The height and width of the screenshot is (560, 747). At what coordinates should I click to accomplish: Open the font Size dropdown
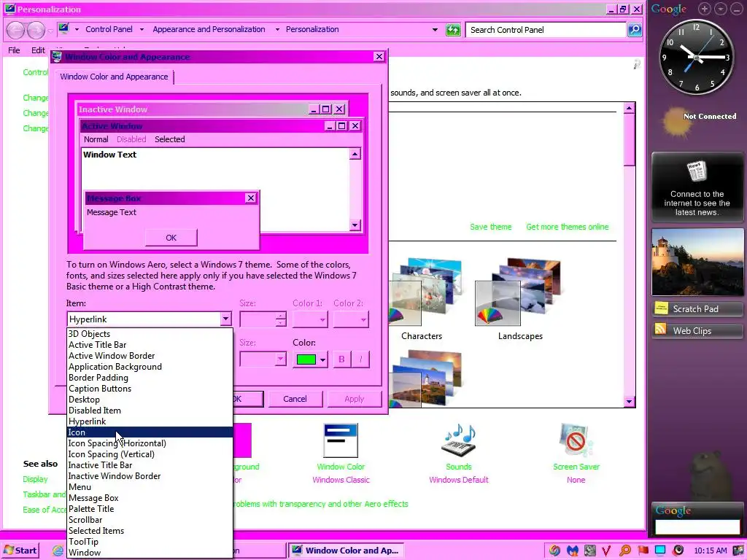[x=263, y=359]
